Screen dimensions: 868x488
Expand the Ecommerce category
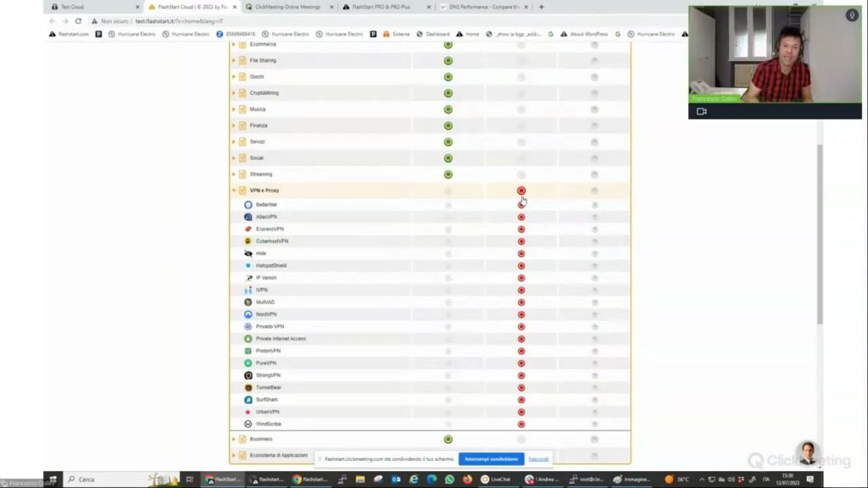pyautogui.click(x=234, y=44)
